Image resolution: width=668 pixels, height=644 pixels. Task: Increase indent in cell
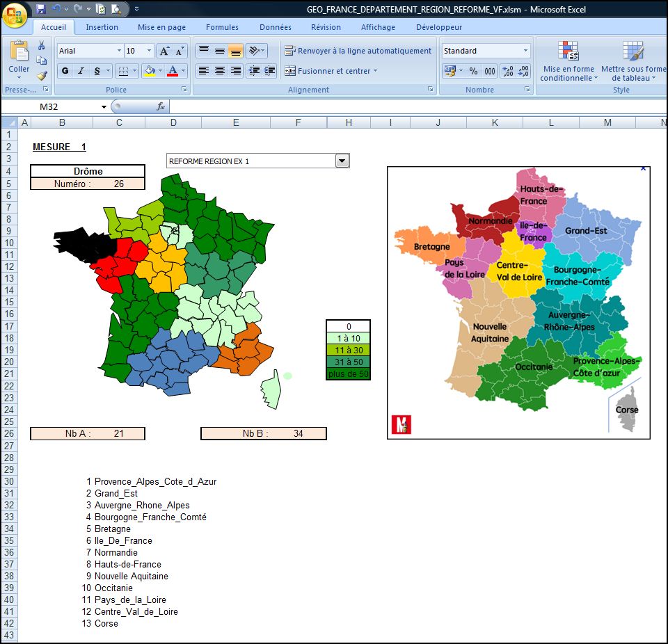tap(270, 71)
